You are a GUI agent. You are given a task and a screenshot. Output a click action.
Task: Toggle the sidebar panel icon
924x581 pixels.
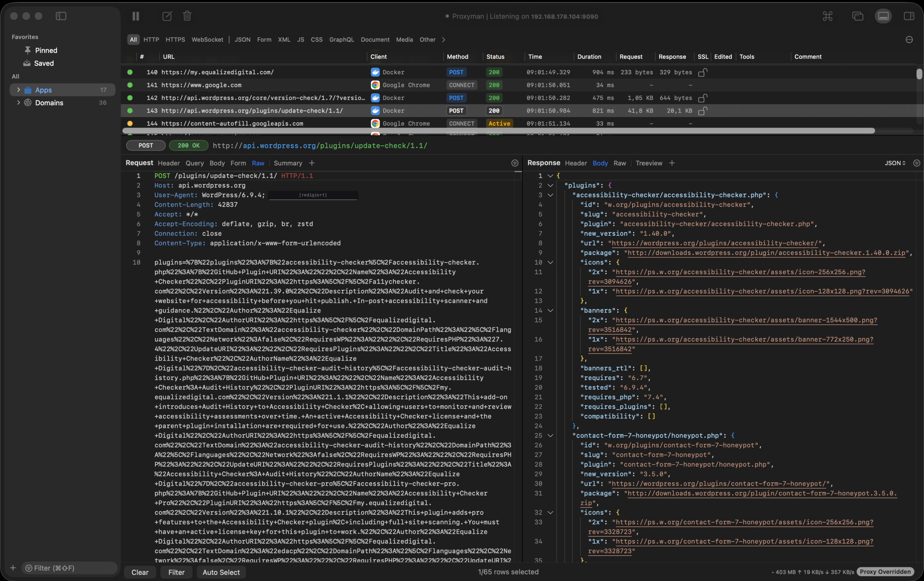point(61,16)
